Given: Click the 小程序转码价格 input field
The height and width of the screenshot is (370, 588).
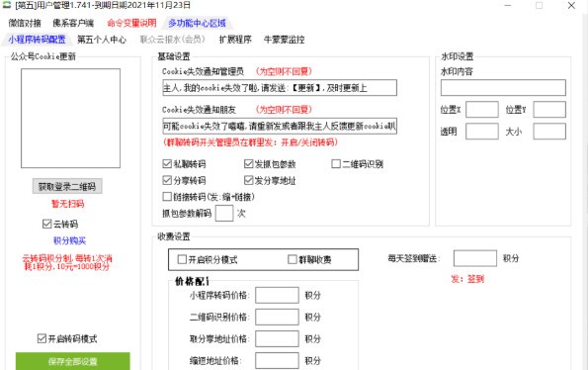Looking at the screenshot, I should [277, 295].
